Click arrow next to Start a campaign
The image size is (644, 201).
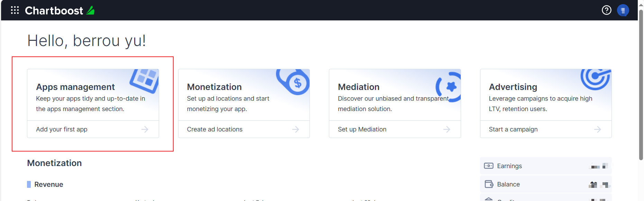click(598, 129)
